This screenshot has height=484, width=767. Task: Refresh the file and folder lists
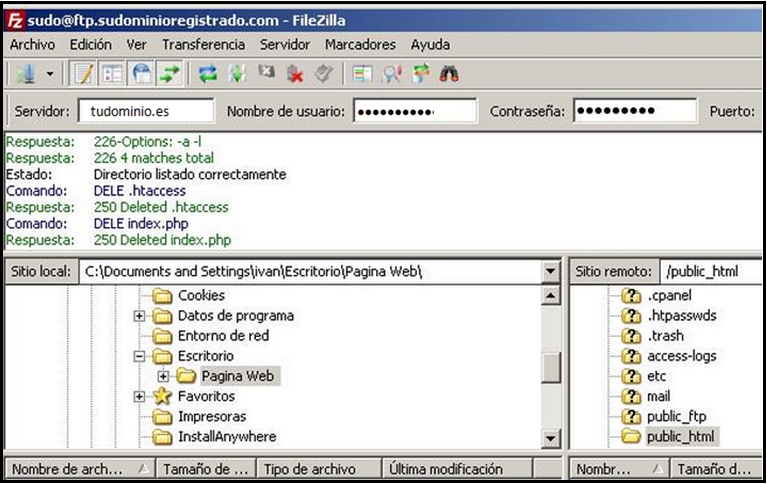208,74
